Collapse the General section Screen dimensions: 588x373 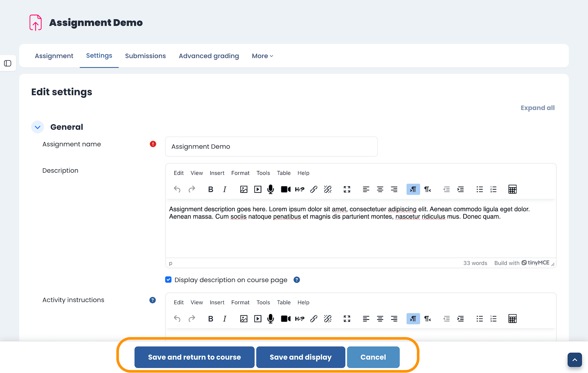[38, 127]
